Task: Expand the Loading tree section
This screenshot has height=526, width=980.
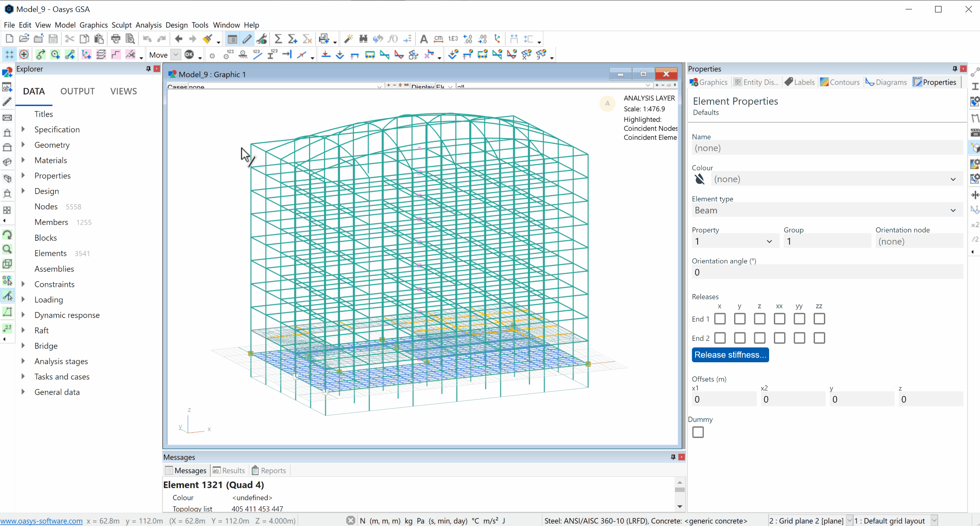Action: click(24, 299)
